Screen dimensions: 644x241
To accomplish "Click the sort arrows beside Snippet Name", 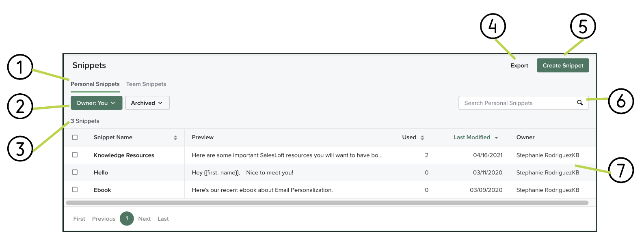I will click(x=175, y=137).
